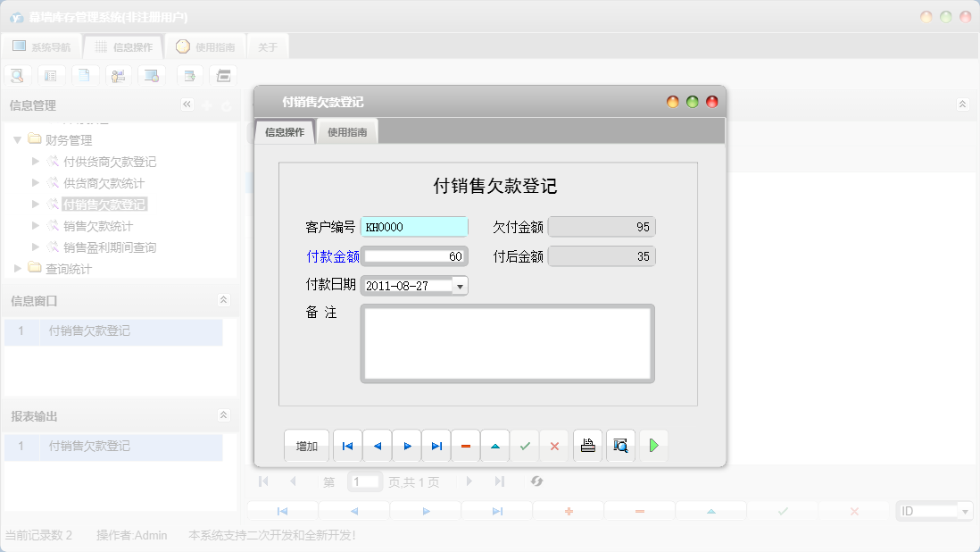Image resolution: width=980 pixels, height=552 pixels.
Task: Click the Print icon in the dialog toolbar
Action: pyautogui.click(x=587, y=446)
